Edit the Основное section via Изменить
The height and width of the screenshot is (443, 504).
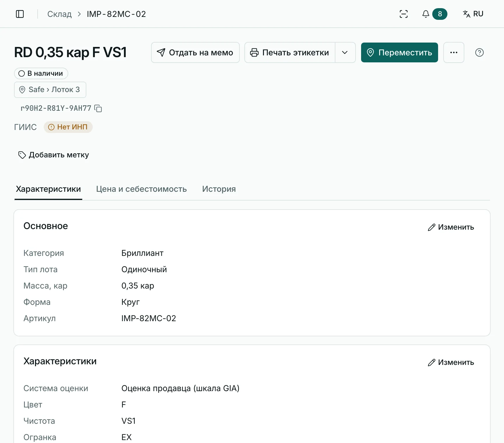(451, 227)
